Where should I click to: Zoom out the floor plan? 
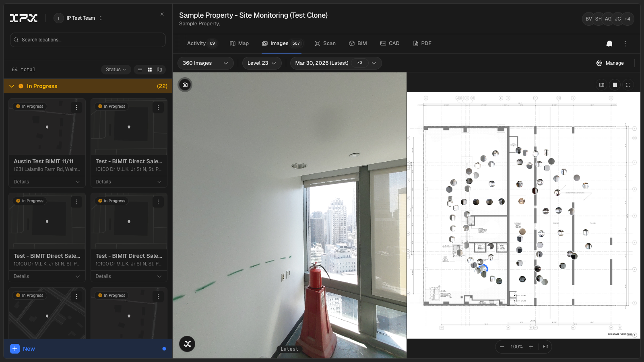pos(502,347)
